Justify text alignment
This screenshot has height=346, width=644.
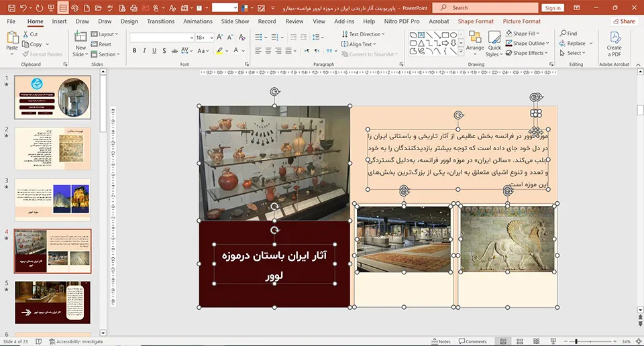click(x=288, y=50)
